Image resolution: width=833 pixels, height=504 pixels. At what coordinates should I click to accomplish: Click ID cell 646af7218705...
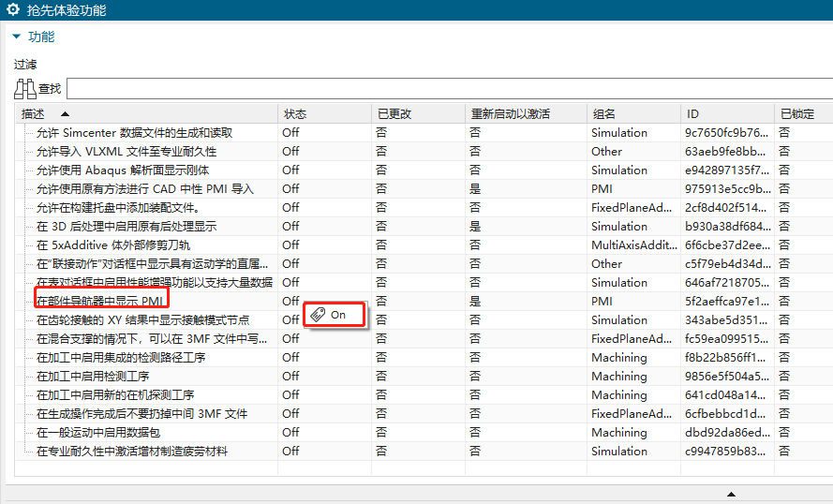pos(727,283)
